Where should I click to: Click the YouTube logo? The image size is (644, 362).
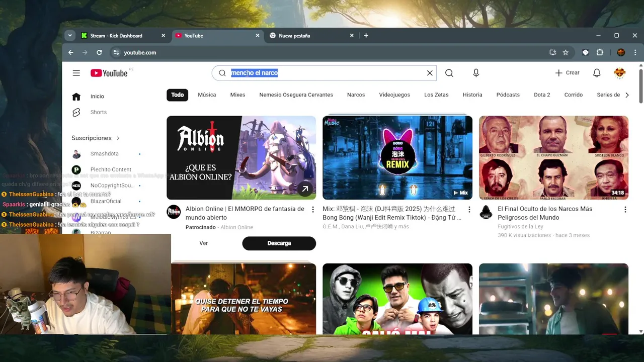click(109, 73)
